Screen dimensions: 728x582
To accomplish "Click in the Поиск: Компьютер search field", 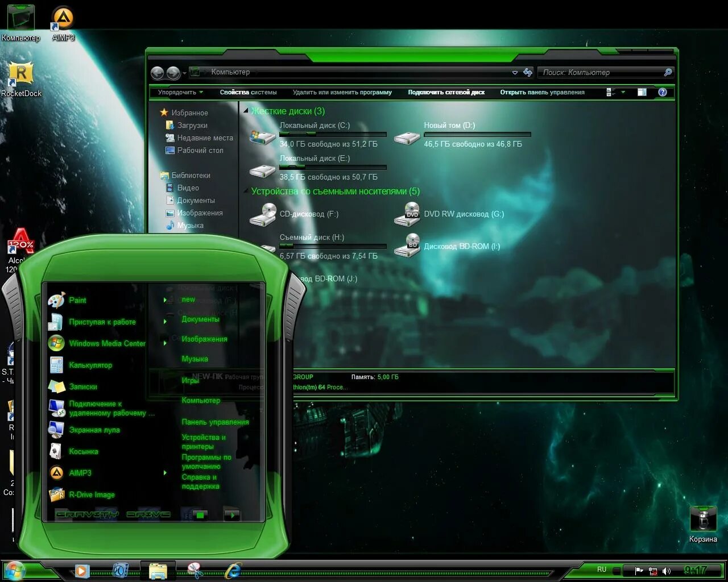I will (600, 72).
